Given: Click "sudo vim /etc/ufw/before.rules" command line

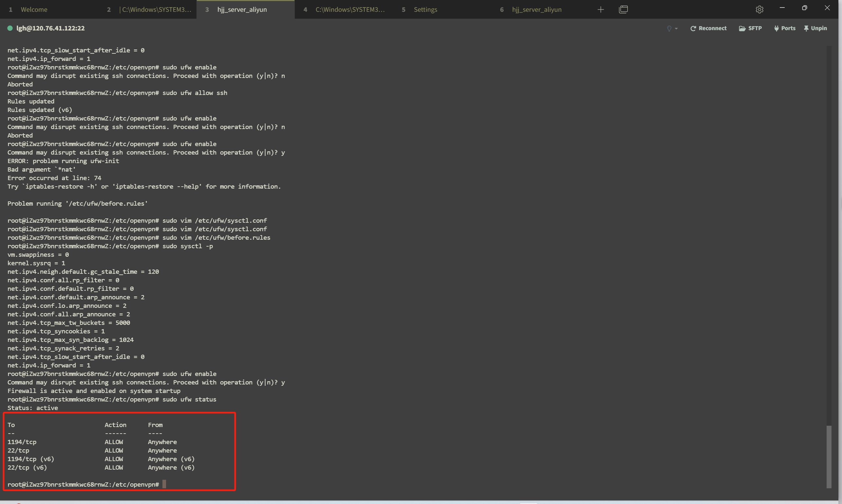Looking at the screenshot, I should 139,237.
